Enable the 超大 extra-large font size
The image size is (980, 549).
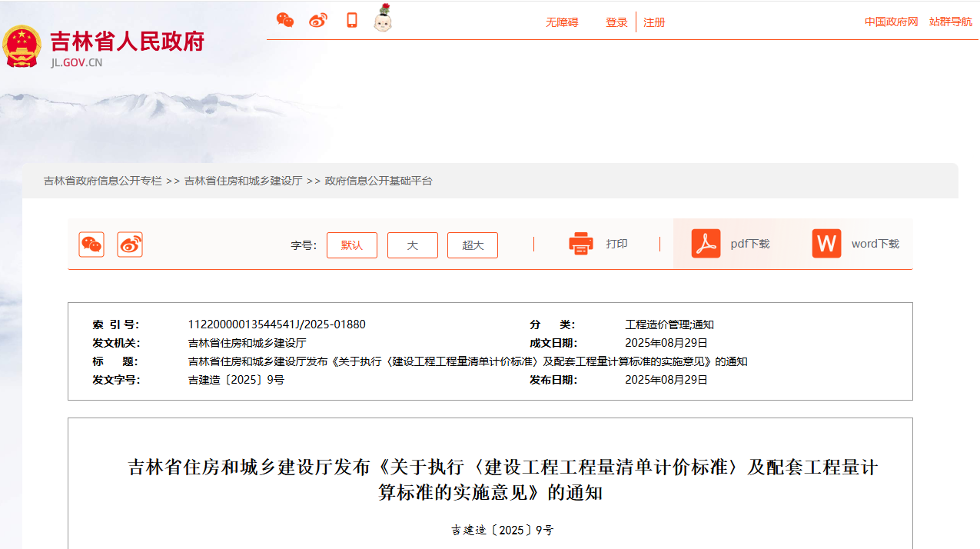pyautogui.click(x=472, y=245)
